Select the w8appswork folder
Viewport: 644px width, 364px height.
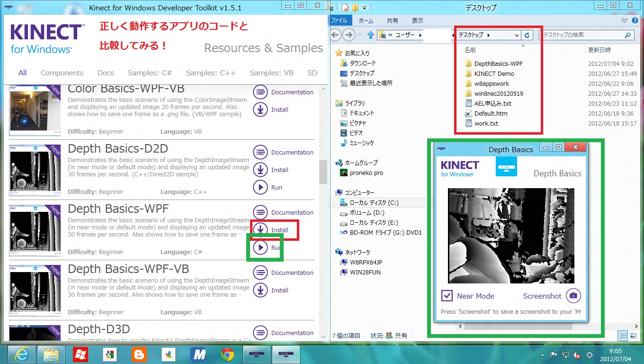[x=487, y=83]
